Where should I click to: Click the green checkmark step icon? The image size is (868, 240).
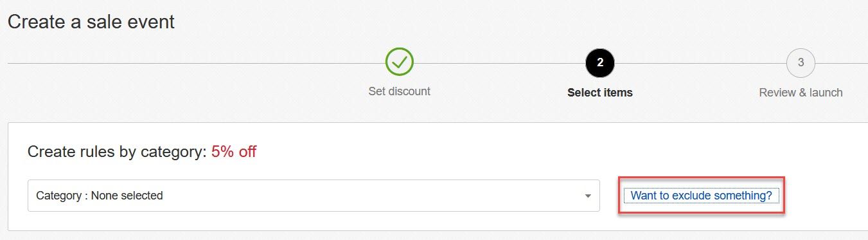[399, 62]
